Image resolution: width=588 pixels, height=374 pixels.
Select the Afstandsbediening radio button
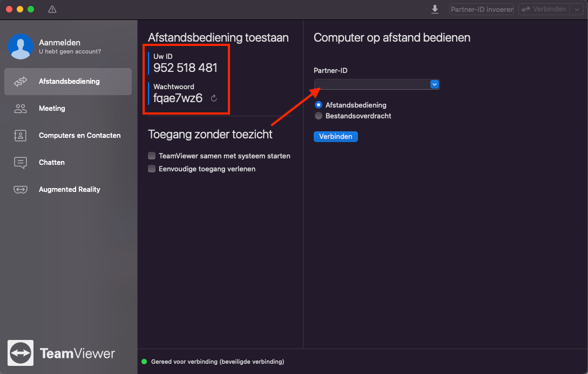319,105
